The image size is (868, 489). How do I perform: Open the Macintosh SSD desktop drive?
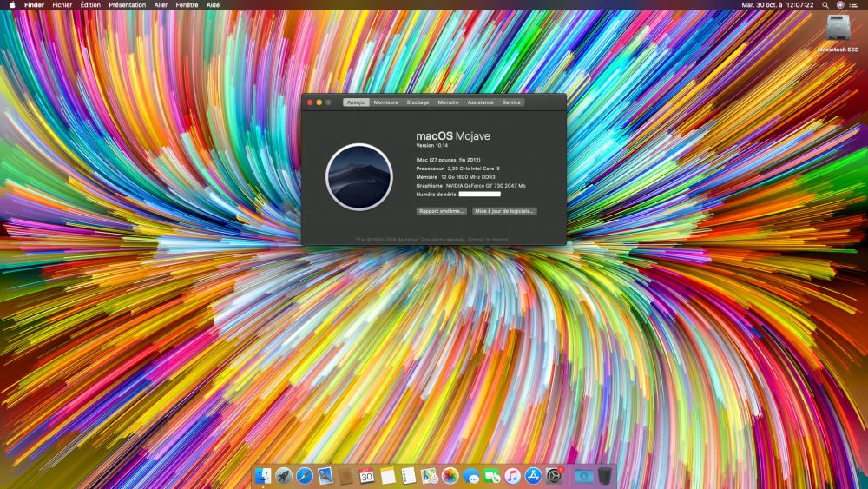click(838, 32)
